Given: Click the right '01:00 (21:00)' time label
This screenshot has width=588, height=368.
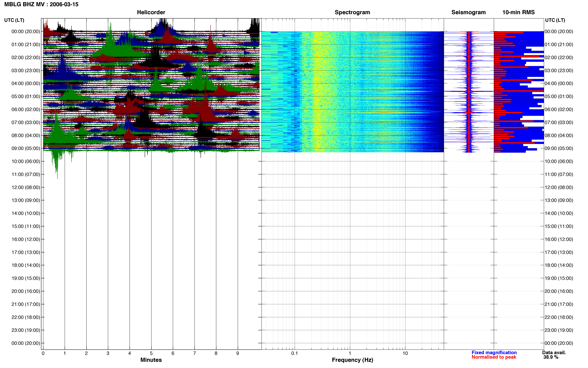Looking at the screenshot, I should pos(559,45).
